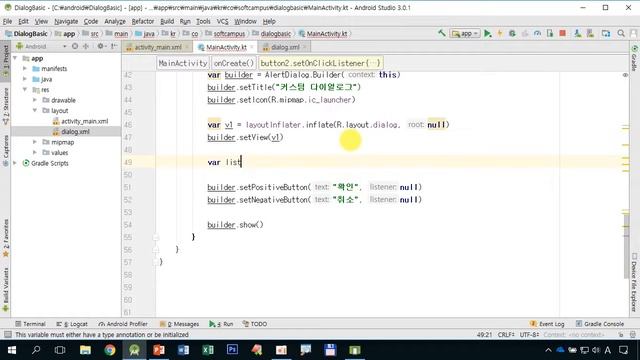Open the Terminal tool window

pos(30,324)
